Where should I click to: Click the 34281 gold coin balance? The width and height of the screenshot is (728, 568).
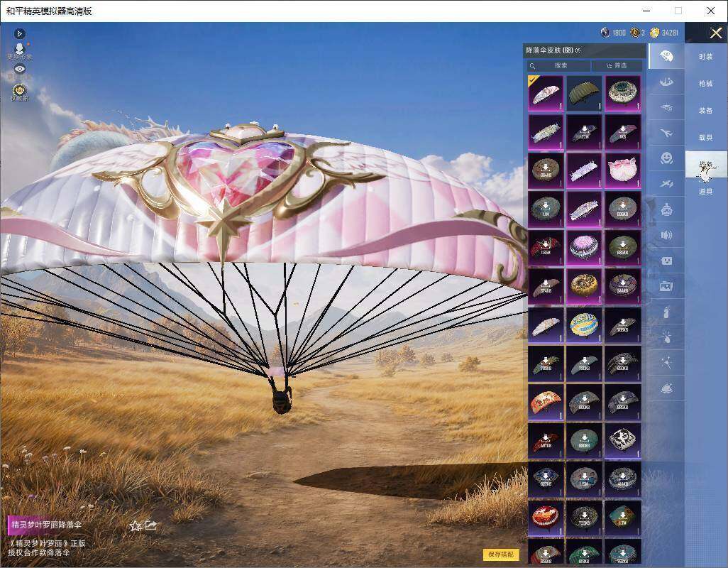click(664, 33)
